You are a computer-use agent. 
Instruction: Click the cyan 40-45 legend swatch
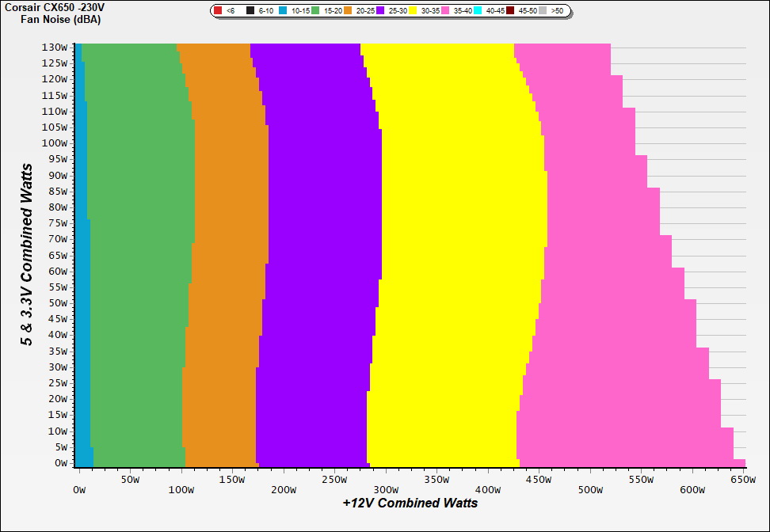478,11
